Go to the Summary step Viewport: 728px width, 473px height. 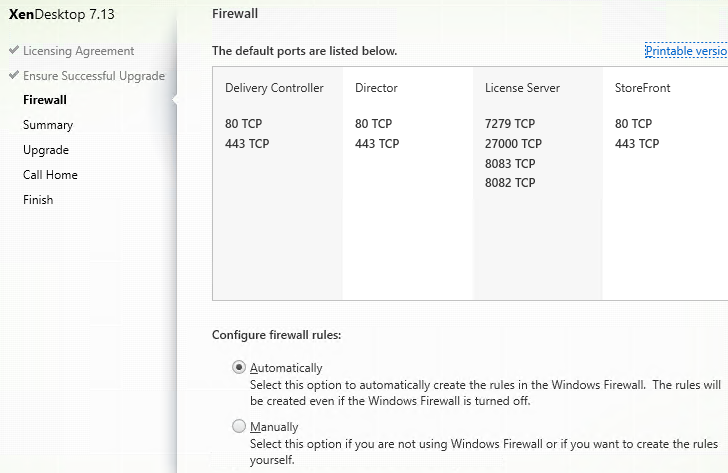tap(48, 125)
